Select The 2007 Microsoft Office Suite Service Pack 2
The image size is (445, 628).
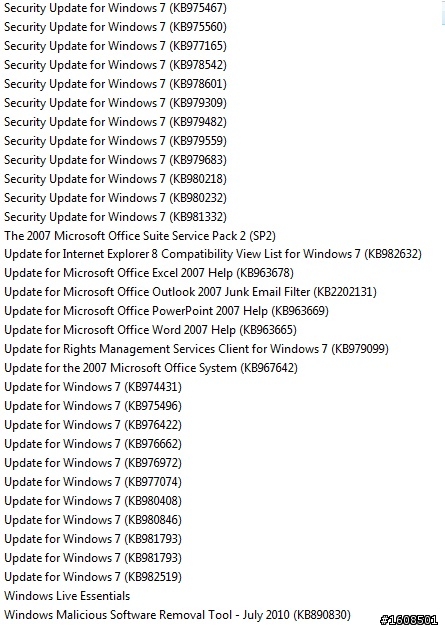click(140, 236)
